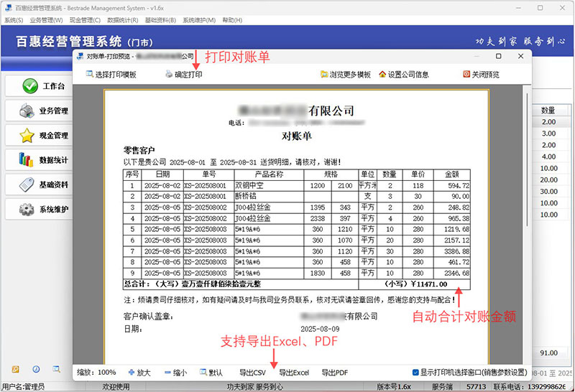Click the 确定打印 button label
Image resolution: width=575 pixels, height=392 pixels.
point(188,75)
